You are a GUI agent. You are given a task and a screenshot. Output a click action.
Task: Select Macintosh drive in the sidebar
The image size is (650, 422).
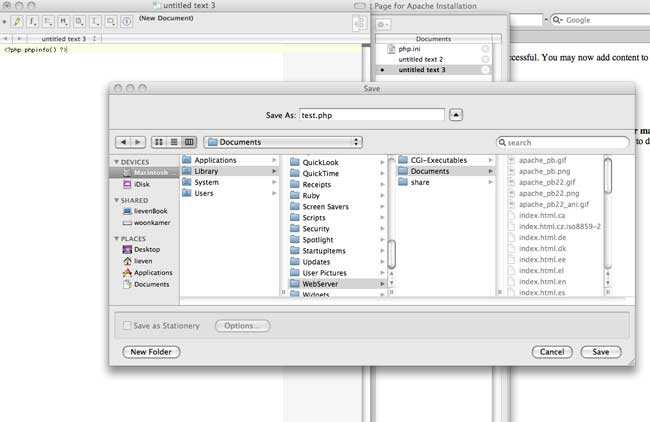[144, 172]
